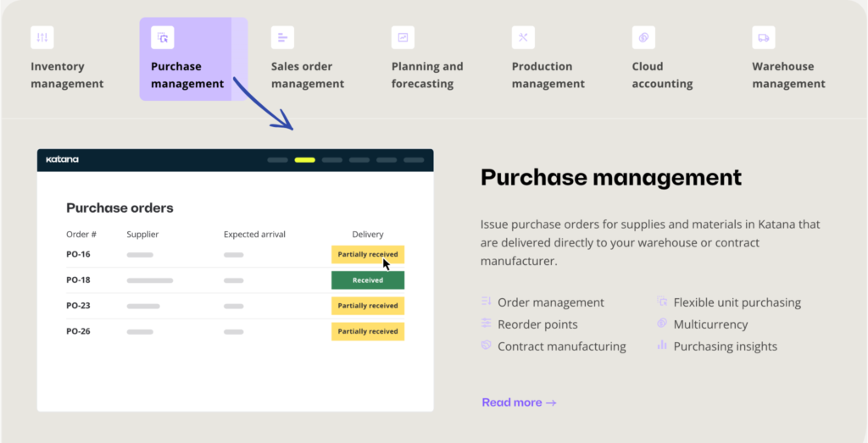Image resolution: width=868 pixels, height=443 pixels.
Task: Click the highlighted yellow nav pill in mockup
Action: (305, 160)
